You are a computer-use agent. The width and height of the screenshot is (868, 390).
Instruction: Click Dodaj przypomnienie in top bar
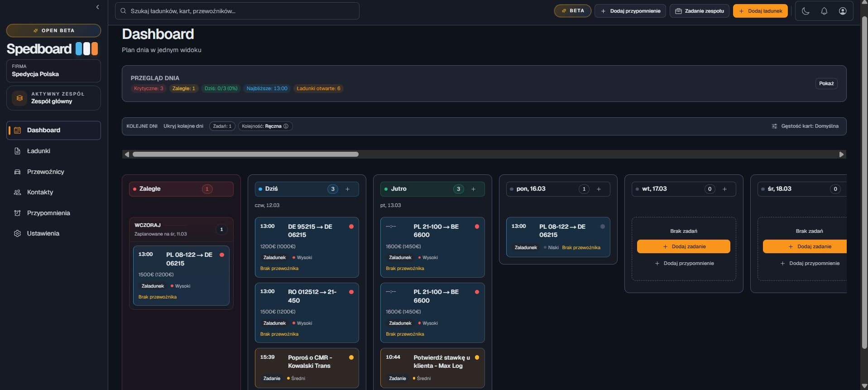click(x=630, y=11)
